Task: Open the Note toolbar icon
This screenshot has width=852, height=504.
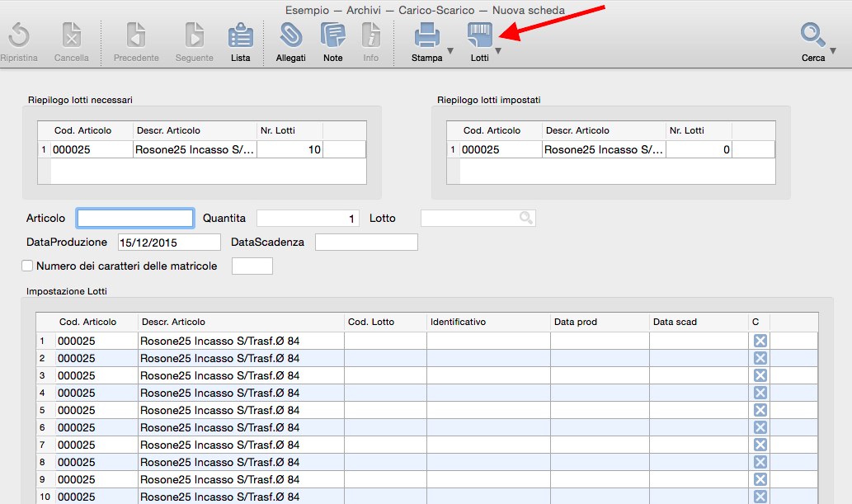Action: click(x=333, y=36)
